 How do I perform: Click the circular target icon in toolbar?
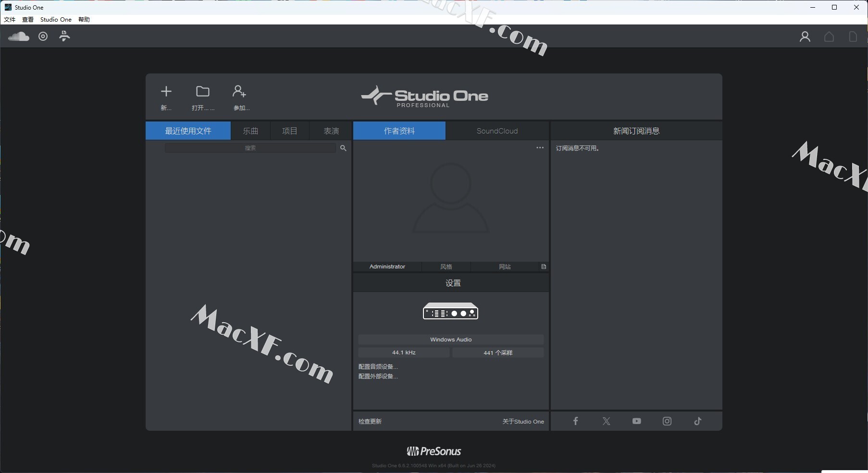pyautogui.click(x=43, y=36)
